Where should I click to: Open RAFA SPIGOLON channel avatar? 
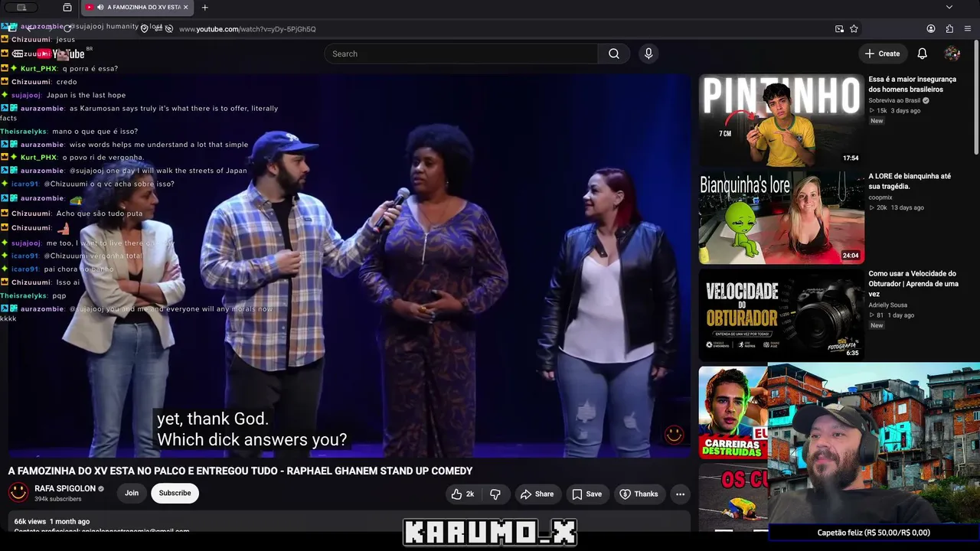pos(18,493)
